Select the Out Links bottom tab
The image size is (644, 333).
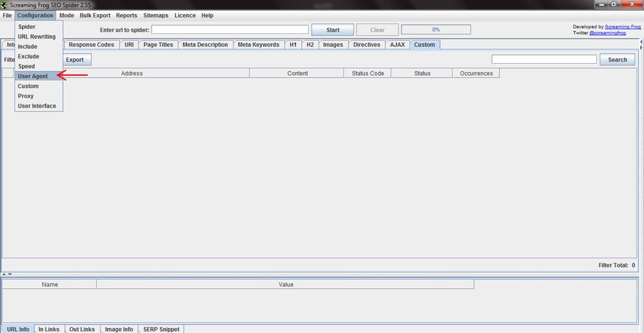coord(82,329)
